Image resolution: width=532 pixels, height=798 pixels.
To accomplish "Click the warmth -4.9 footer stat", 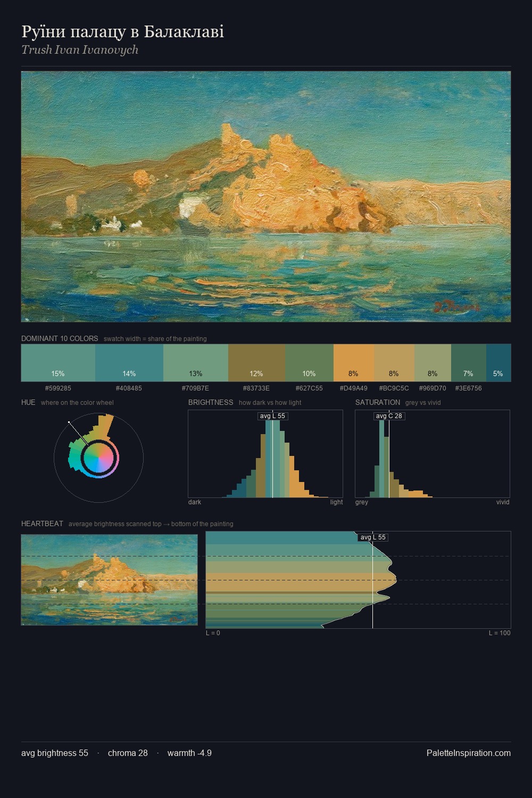I will click(189, 753).
